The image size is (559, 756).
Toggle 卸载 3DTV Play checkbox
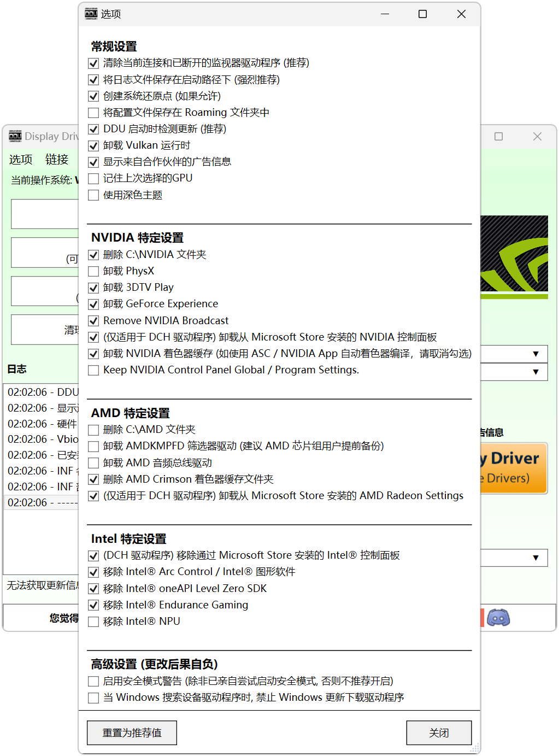coord(93,288)
